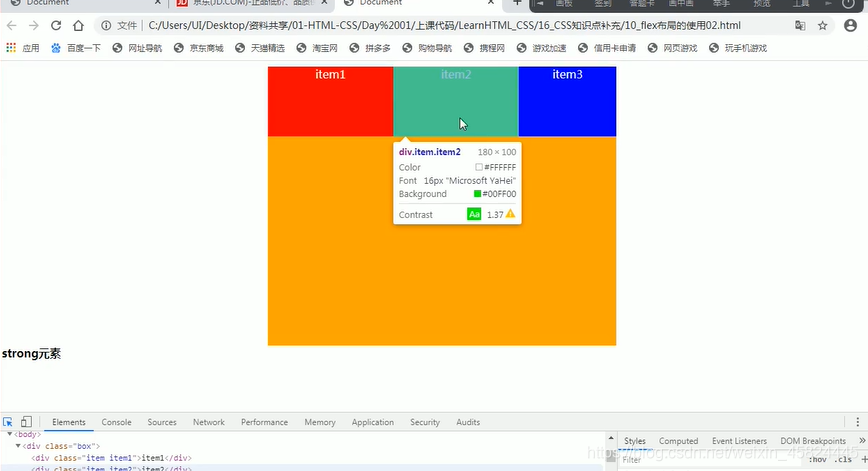This screenshot has height=471, width=868.
Task: Open the 购物导航 bookmark
Action: pyautogui.click(x=427, y=48)
